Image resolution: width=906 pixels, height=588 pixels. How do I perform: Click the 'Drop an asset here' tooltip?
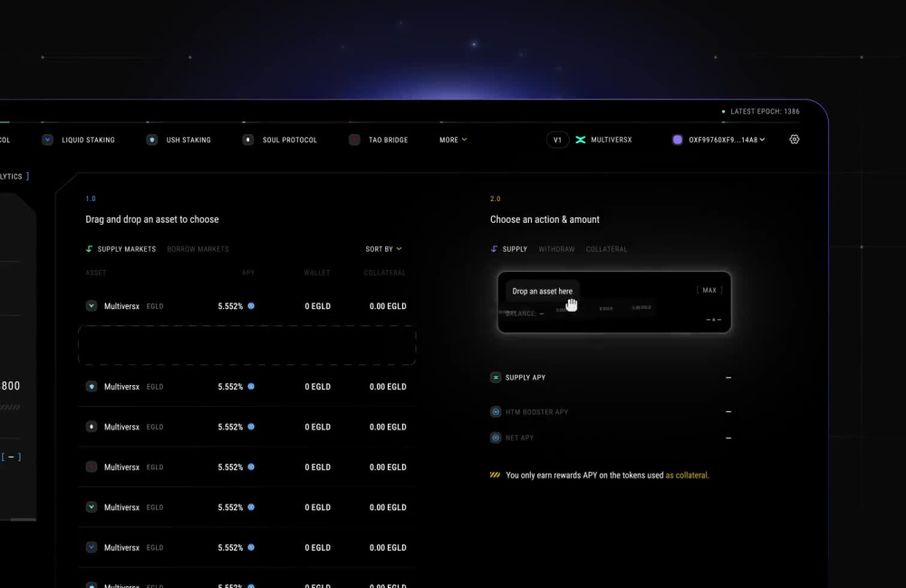tap(542, 291)
